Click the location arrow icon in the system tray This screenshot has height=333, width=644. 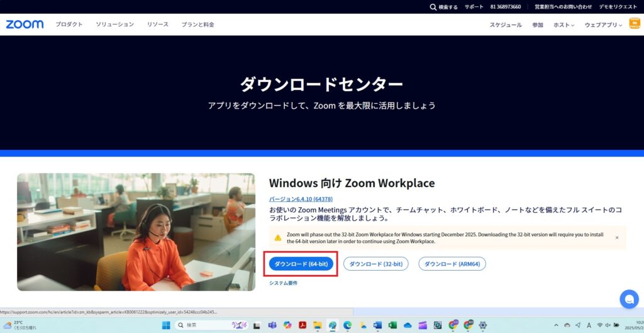point(578,325)
